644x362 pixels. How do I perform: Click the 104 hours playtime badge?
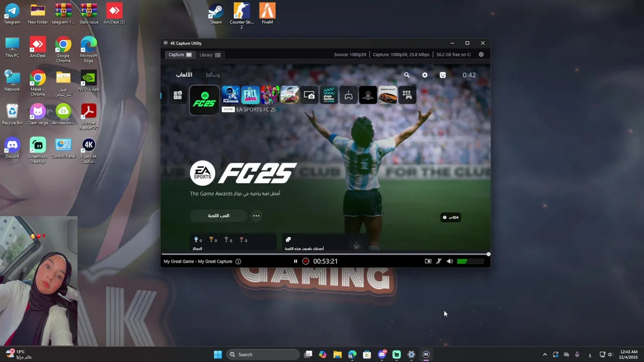pos(450,217)
